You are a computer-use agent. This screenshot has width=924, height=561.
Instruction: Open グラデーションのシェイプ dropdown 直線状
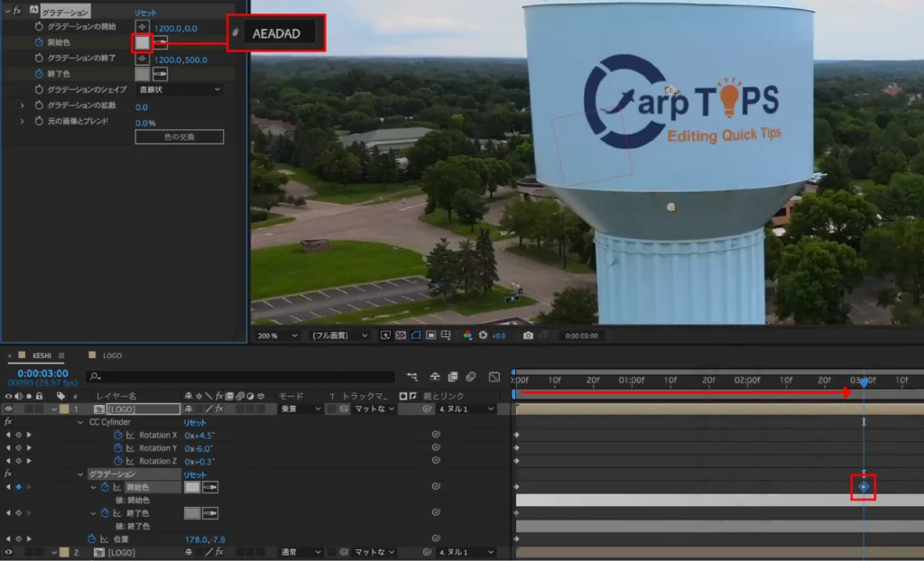[180, 89]
